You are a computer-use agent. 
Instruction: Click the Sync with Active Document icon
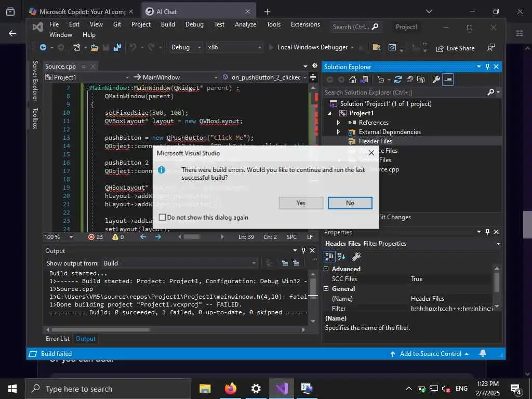pyautogui.click(x=397, y=79)
